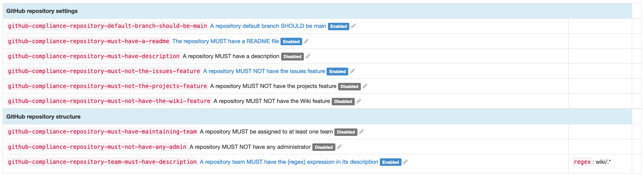
Task: Edit the 'NOT have any administrator' rule pencil
Action: (339, 147)
